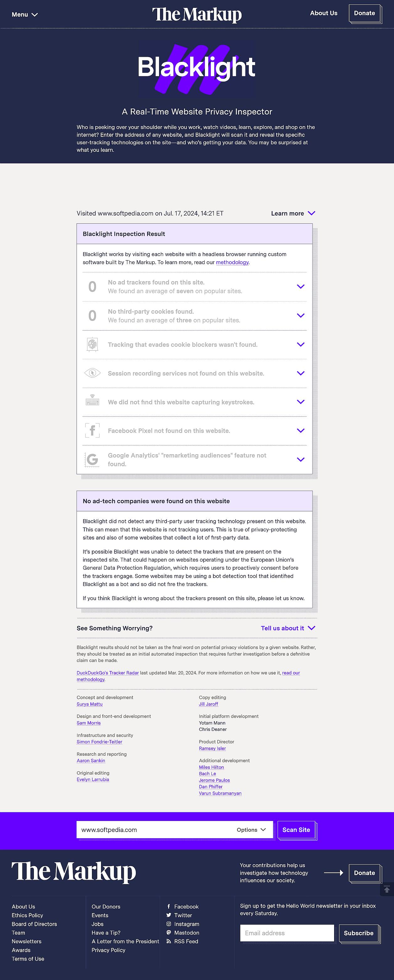This screenshot has height=980, width=394.
Task: Open The Markup Instagram link
Action: pos(186,924)
